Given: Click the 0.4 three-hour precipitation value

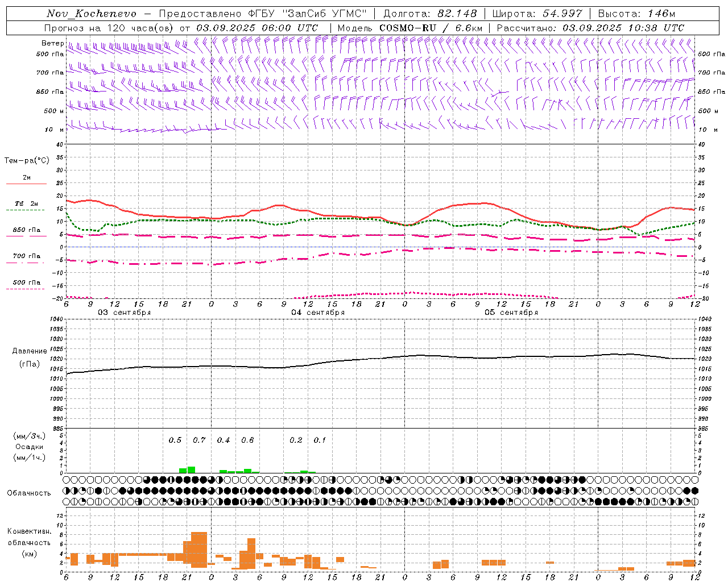Looking at the screenshot, I should click(x=224, y=440).
